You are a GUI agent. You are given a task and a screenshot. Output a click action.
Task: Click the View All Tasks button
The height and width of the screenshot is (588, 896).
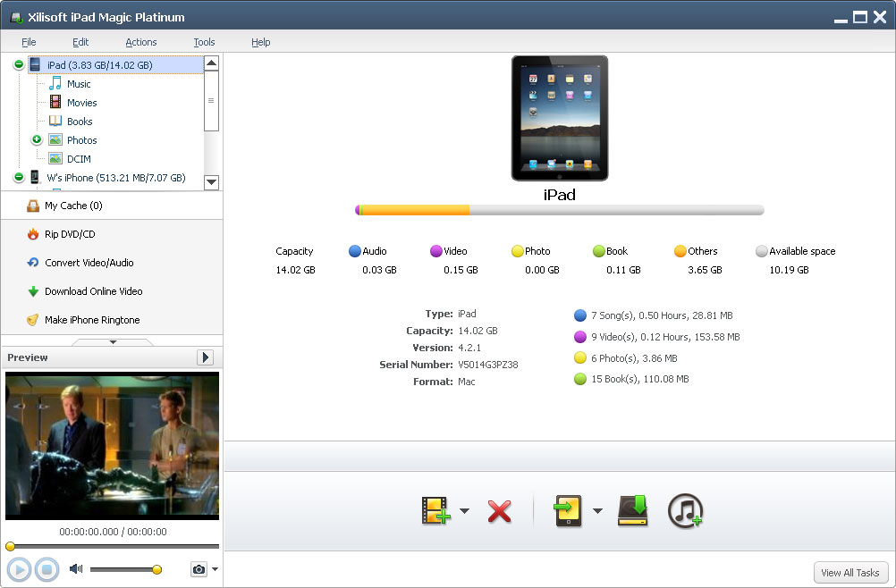(x=850, y=573)
